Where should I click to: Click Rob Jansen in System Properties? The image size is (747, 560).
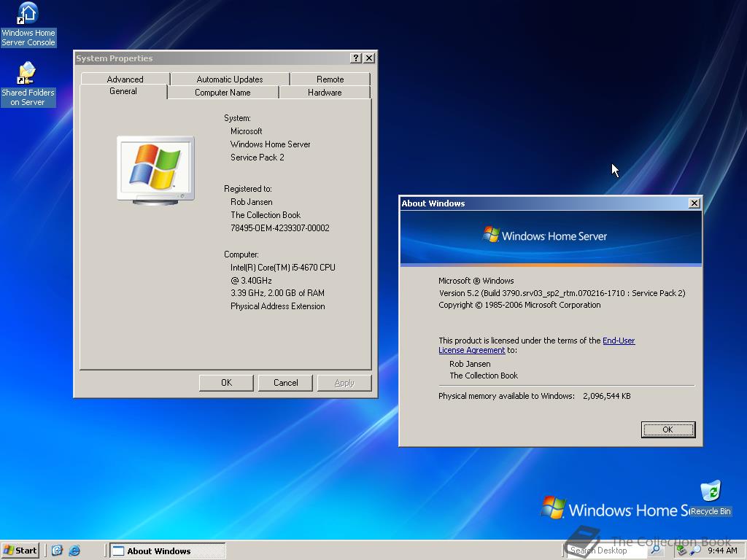252,202
